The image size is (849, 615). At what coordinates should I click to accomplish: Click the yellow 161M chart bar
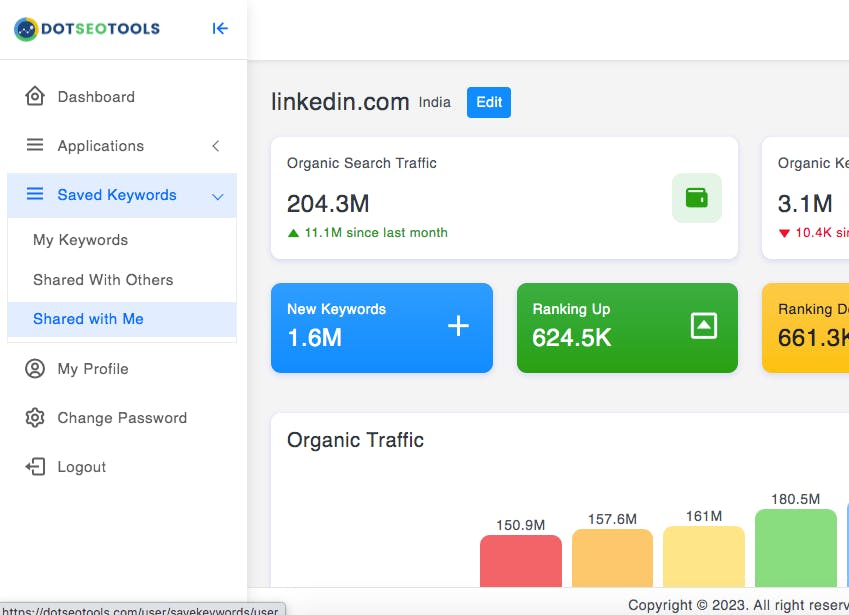pyautogui.click(x=704, y=556)
